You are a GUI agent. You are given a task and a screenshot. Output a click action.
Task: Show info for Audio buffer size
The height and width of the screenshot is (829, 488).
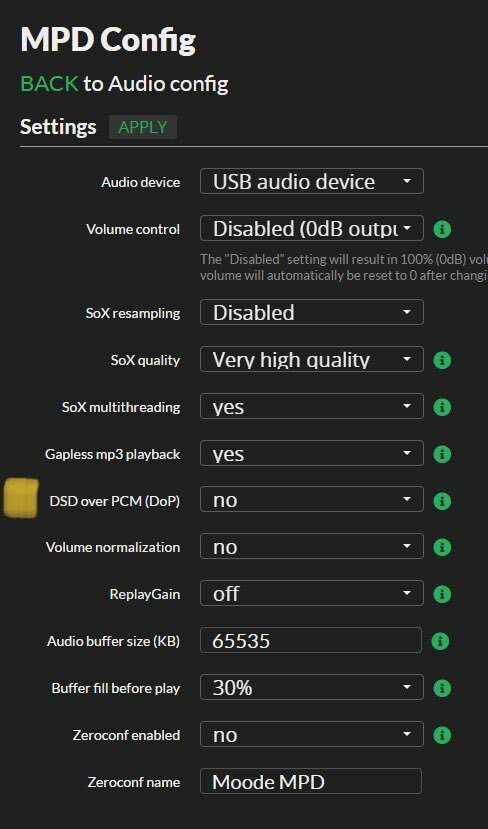pos(442,641)
